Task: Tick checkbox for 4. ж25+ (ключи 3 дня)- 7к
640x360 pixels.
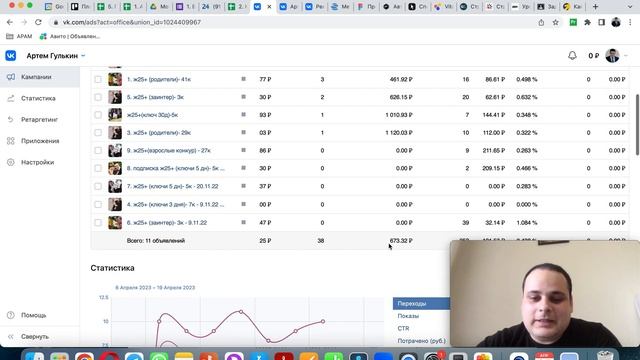Action: [x=98, y=204]
